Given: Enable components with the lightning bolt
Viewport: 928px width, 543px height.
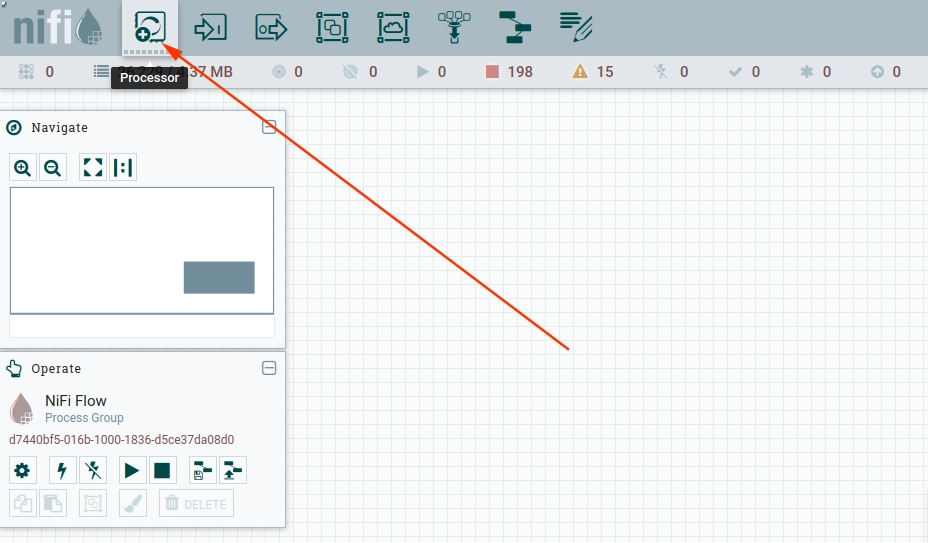Looking at the screenshot, I should click(62, 471).
